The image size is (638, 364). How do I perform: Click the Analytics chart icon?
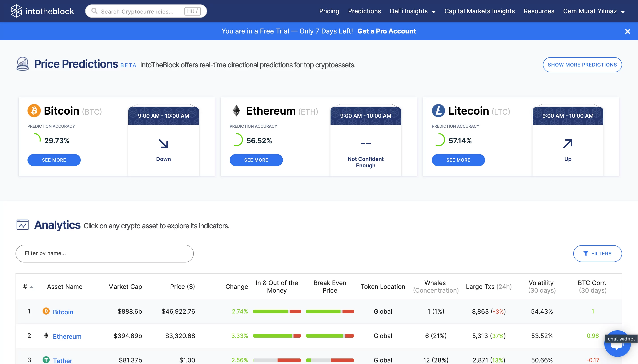(x=22, y=225)
